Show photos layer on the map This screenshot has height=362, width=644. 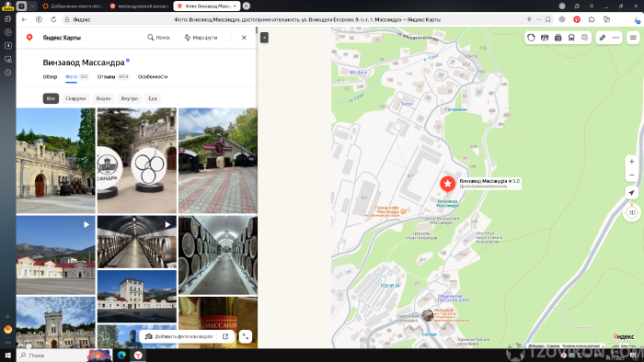pyautogui.click(x=558, y=38)
